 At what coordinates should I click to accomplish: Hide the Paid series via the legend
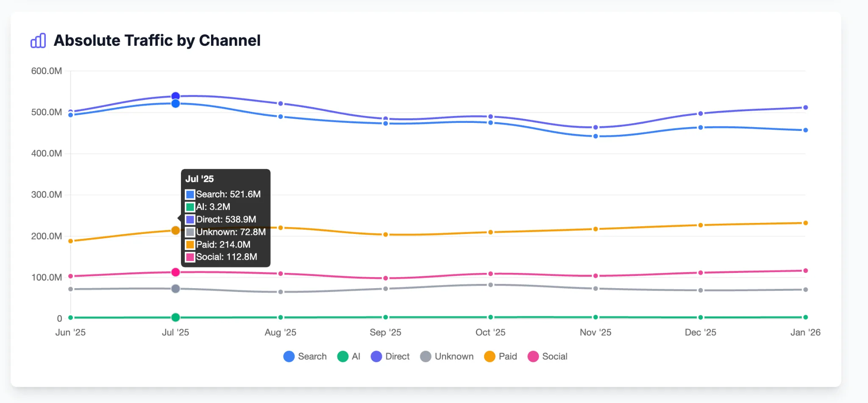coord(501,356)
